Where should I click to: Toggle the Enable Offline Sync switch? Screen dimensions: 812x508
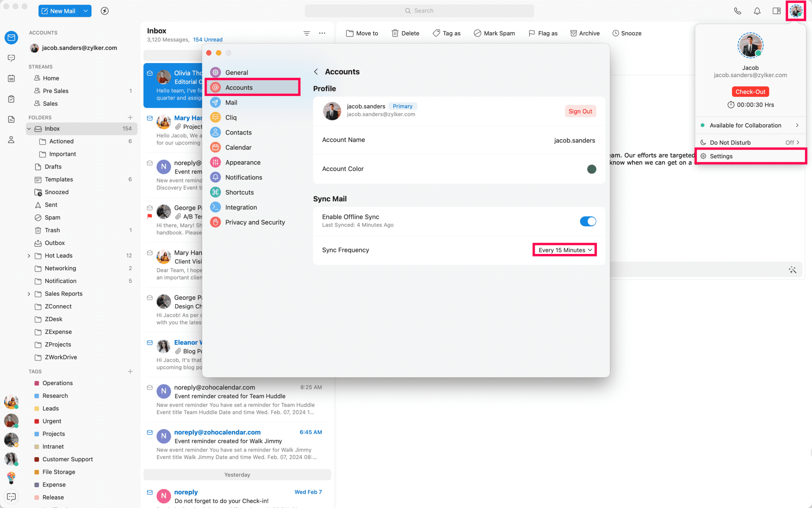pos(587,221)
